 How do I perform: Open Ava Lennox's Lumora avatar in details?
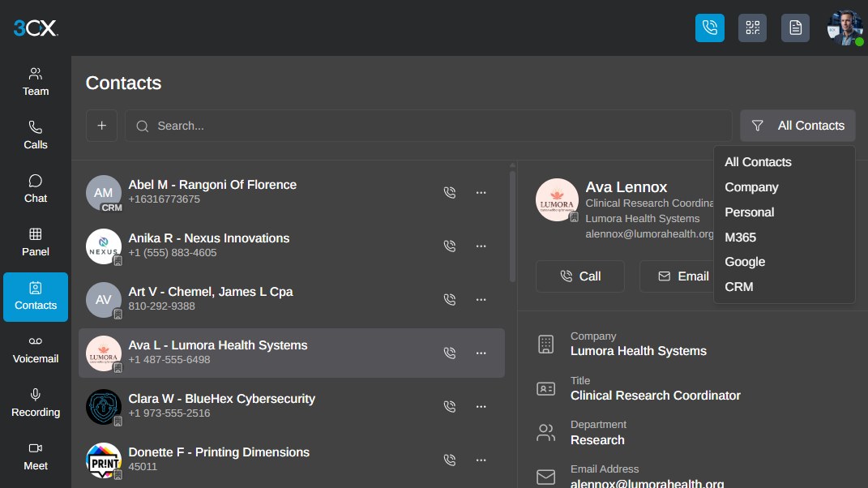pos(557,200)
